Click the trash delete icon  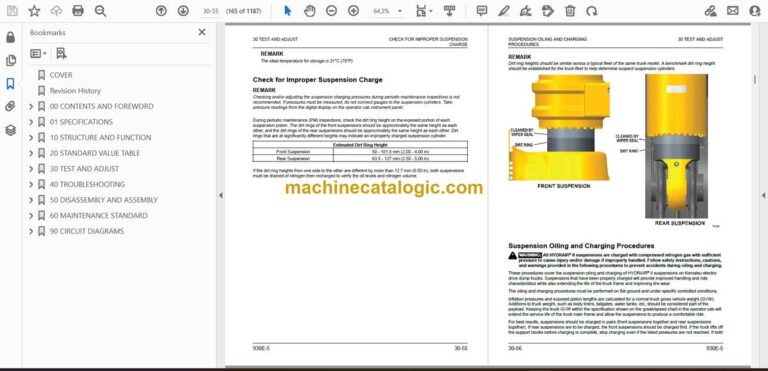pos(570,11)
